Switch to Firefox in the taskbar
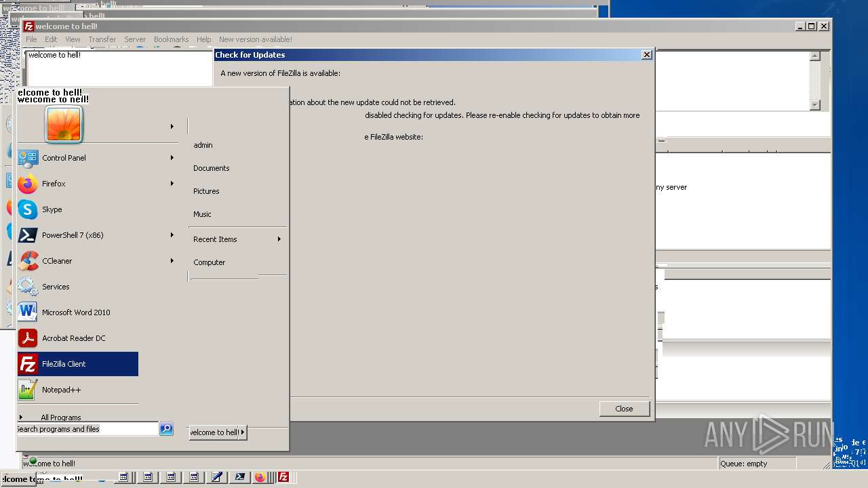 coord(260,477)
